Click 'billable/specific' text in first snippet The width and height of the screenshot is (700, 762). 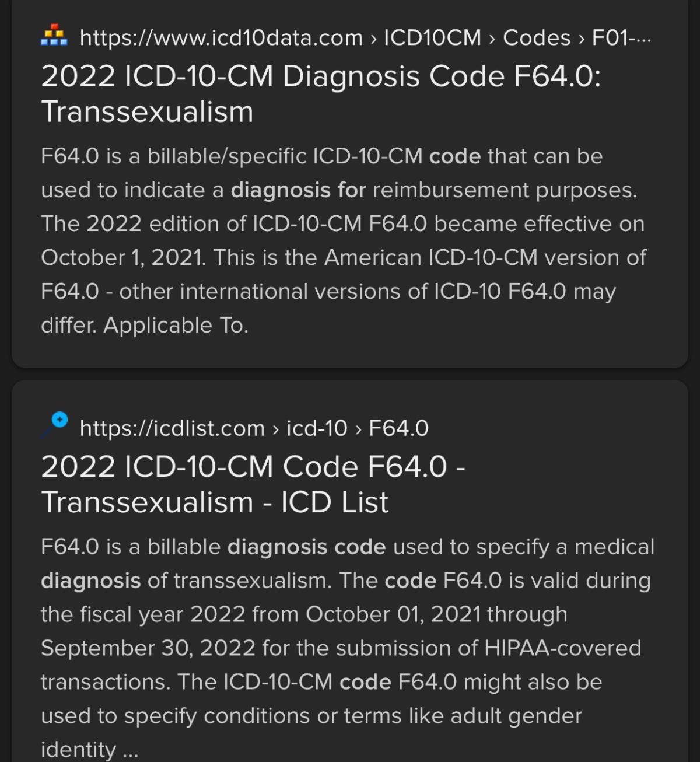pyautogui.click(x=226, y=156)
